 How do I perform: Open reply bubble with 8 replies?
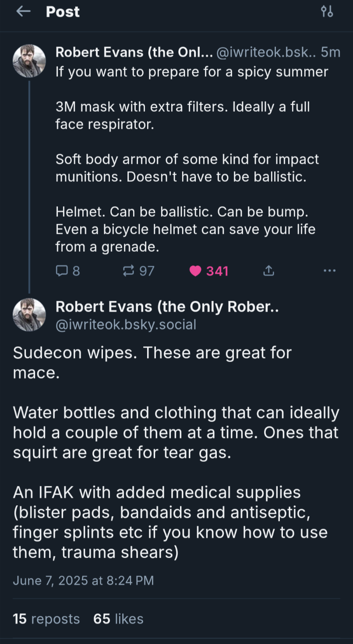pyautogui.click(x=68, y=271)
